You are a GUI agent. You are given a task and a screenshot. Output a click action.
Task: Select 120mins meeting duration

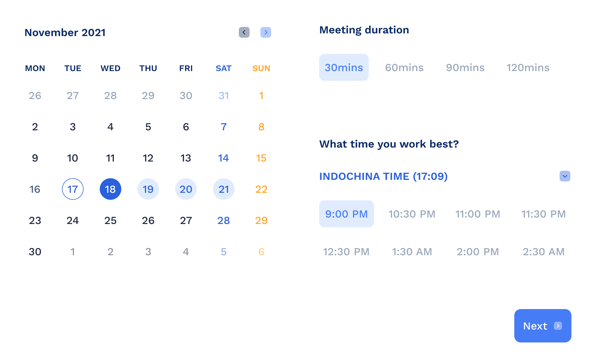pyautogui.click(x=528, y=67)
